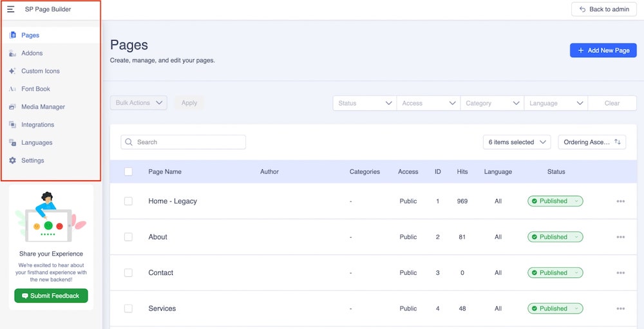The image size is (644, 329).
Task: Click the Integrations sidebar icon
Action: [x=13, y=125]
